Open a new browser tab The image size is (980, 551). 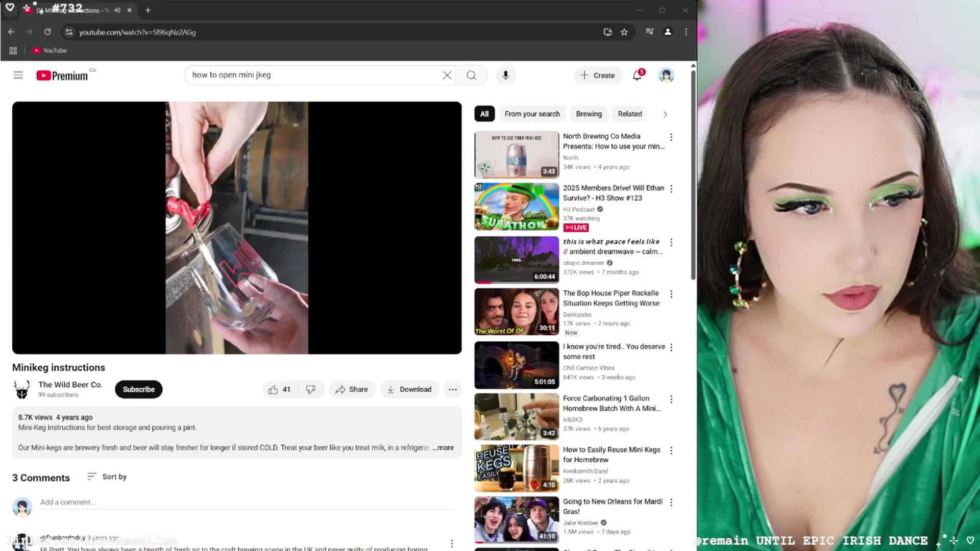pos(148,10)
